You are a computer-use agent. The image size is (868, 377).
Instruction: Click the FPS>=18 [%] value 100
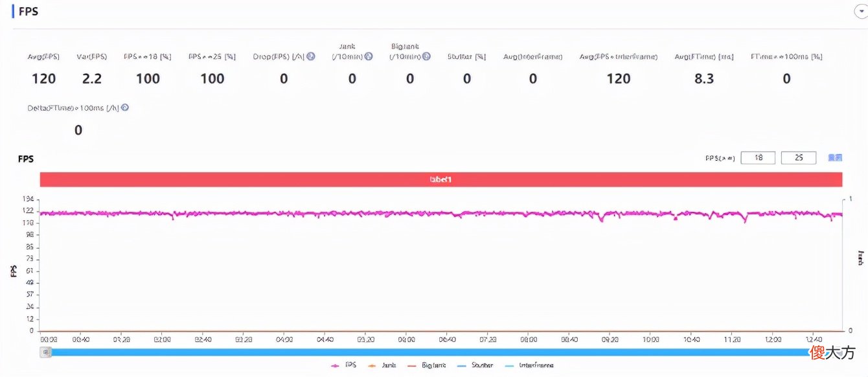[x=148, y=78]
